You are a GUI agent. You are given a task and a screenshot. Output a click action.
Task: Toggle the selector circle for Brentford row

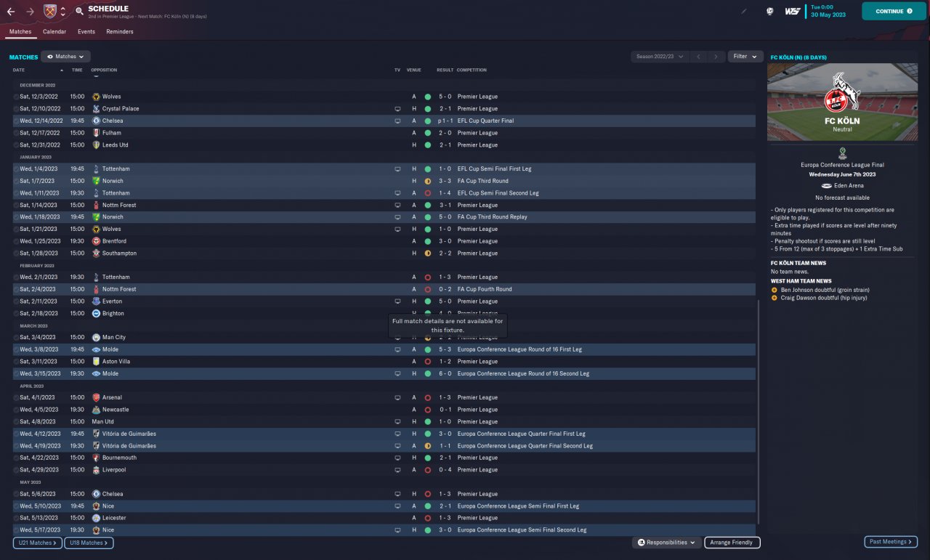[16, 241]
